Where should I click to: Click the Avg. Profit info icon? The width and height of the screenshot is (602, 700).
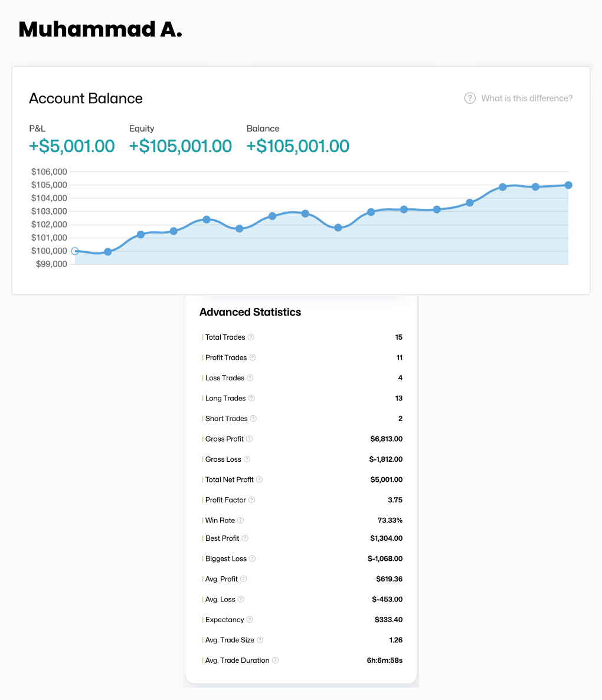click(243, 579)
